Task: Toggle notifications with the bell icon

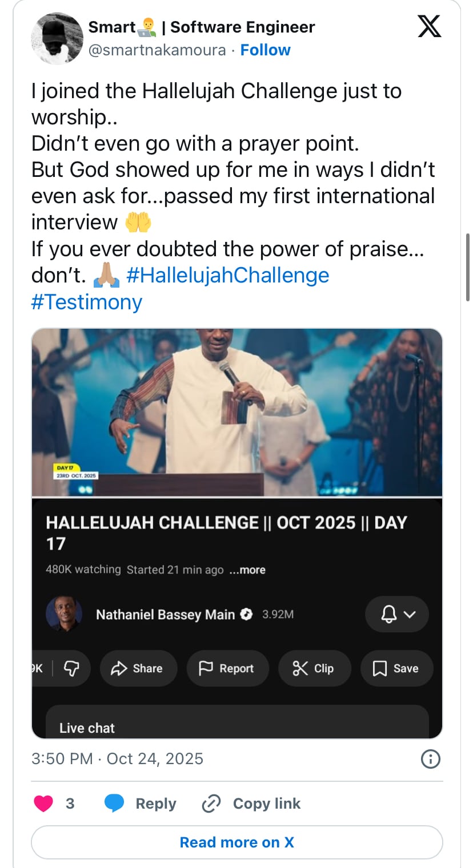Action: click(389, 615)
